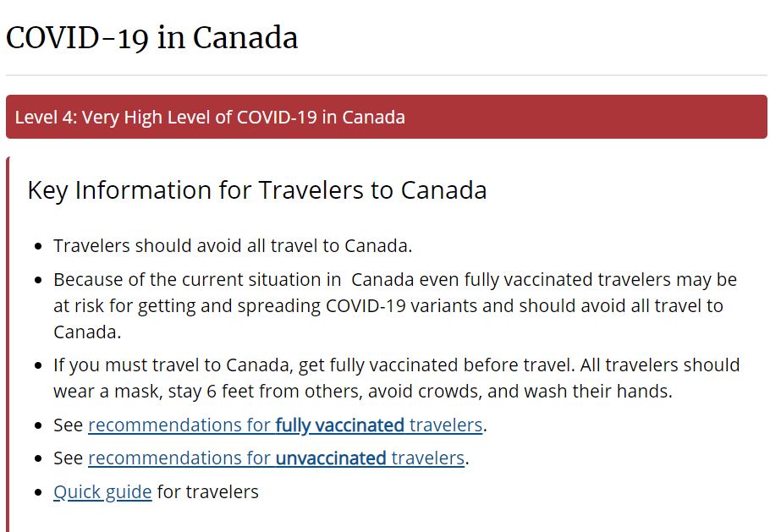Follow the Quick guide link
Viewport: 770px width, 532px height.
102,491
